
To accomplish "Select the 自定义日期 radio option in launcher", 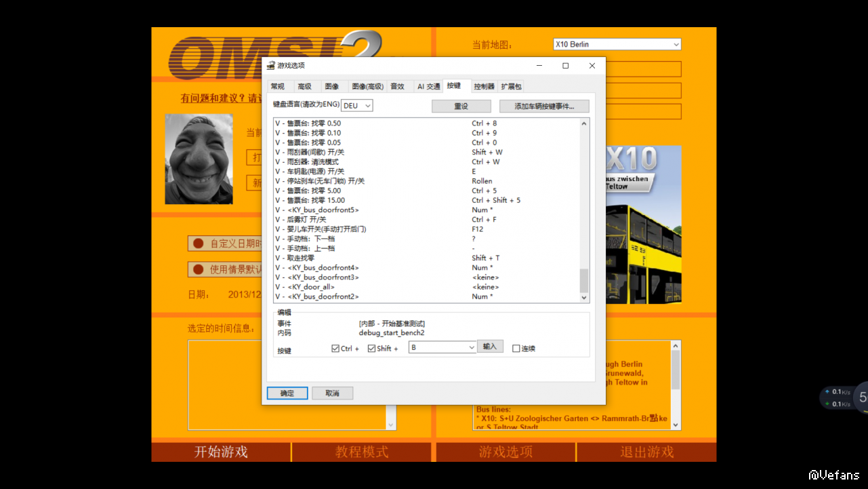I will click(x=199, y=243).
